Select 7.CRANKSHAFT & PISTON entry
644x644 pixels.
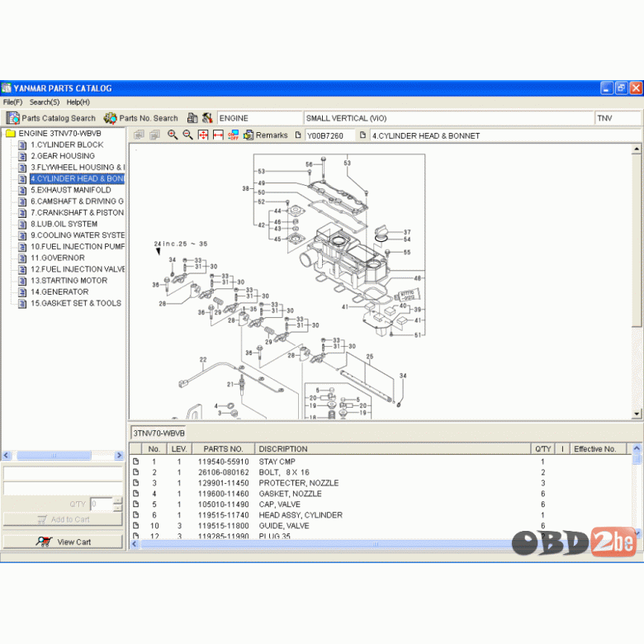77,212
